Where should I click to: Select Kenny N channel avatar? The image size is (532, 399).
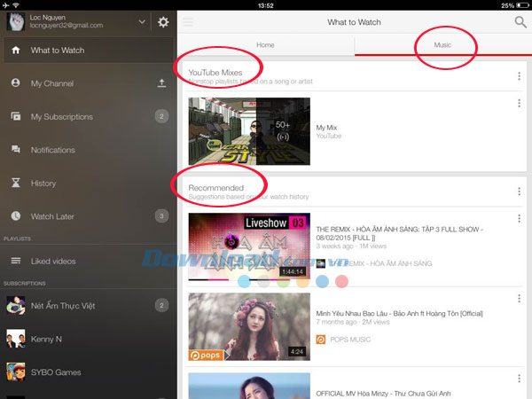coord(16,339)
